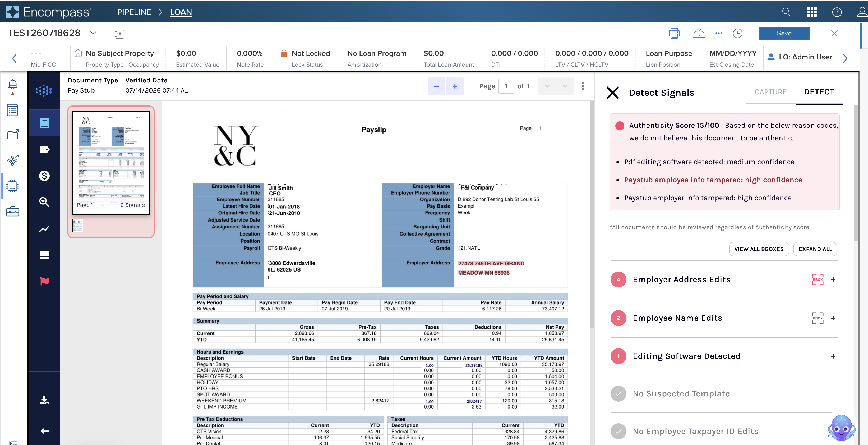Switch to the CAPTURE tab
This screenshot has height=445, width=868.
771,92
